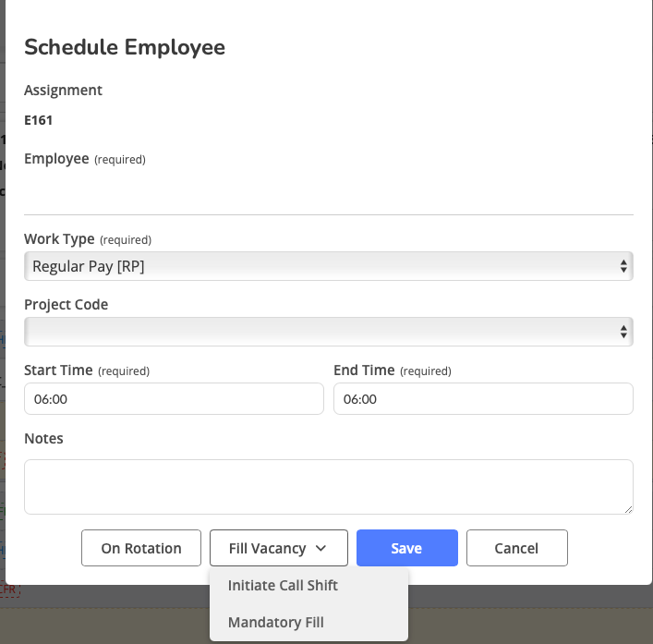
Task: Save the employee schedule
Action: pyautogui.click(x=407, y=548)
